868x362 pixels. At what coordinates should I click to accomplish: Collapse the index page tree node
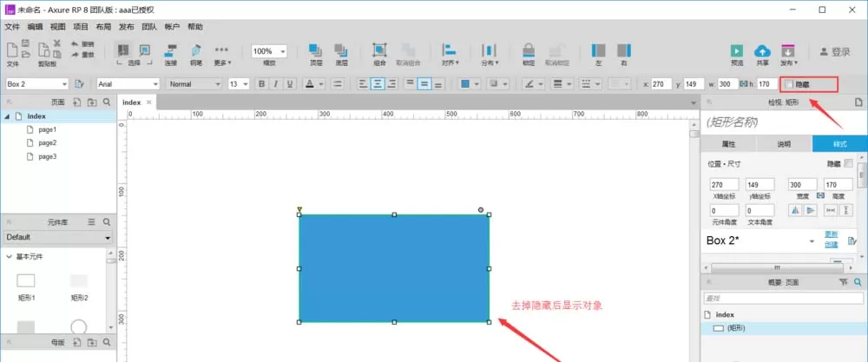[8, 117]
